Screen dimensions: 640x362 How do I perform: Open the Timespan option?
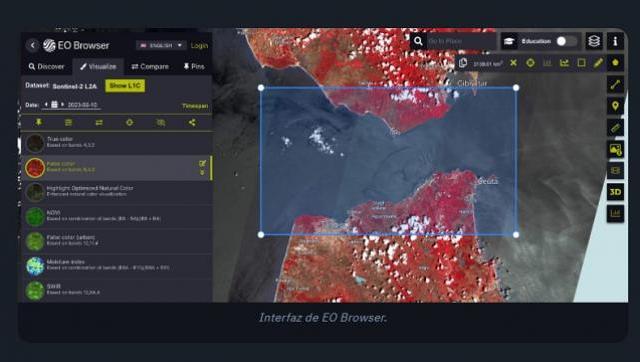click(195, 106)
